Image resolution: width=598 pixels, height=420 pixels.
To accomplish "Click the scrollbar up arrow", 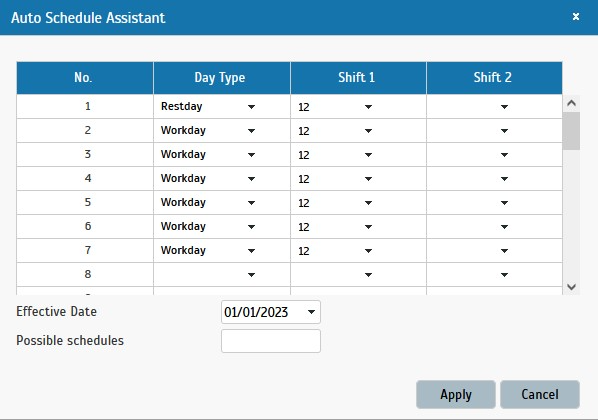I will [571, 103].
